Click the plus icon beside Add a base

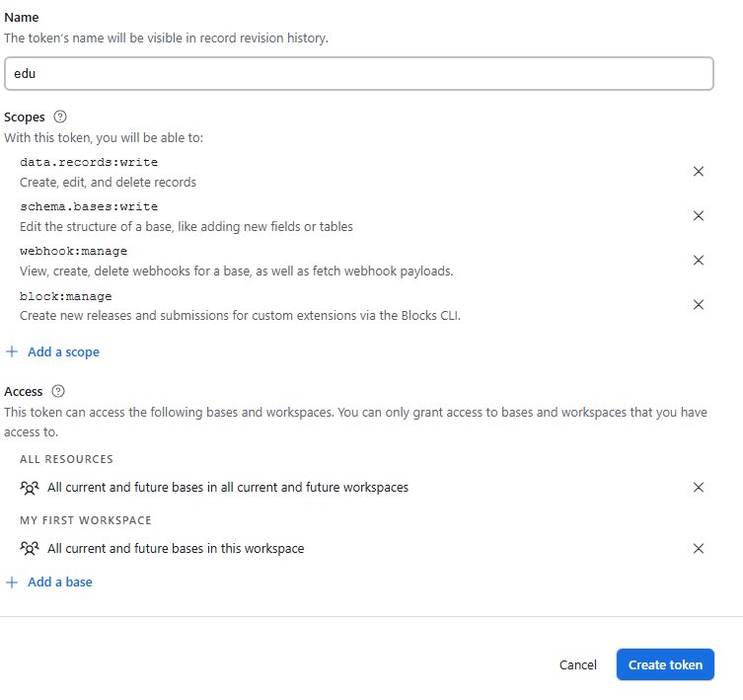coord(12,582)
